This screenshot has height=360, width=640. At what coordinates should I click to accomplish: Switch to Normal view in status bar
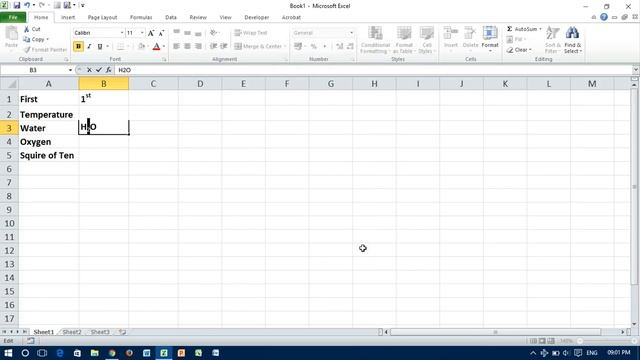coord(533,341)
